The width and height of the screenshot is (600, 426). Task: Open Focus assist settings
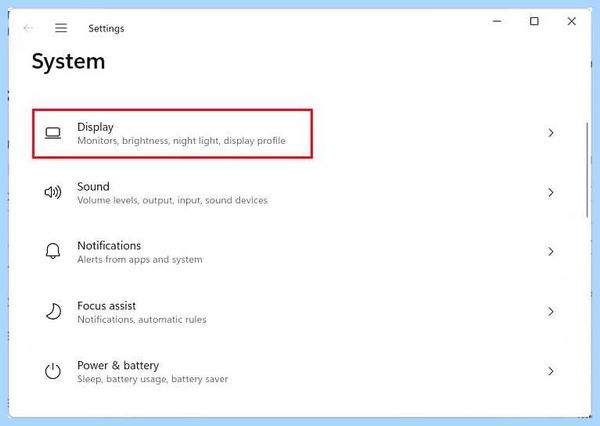click(x=300, y=312)
